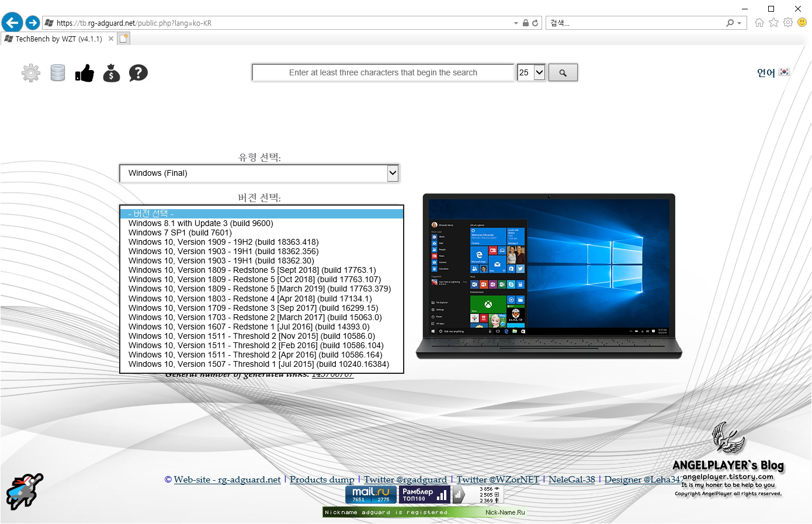Viewport: 812px width, 524px height.
Task: Select Windows 7 SP1 (build 7601)
Action: pos(262,232)
